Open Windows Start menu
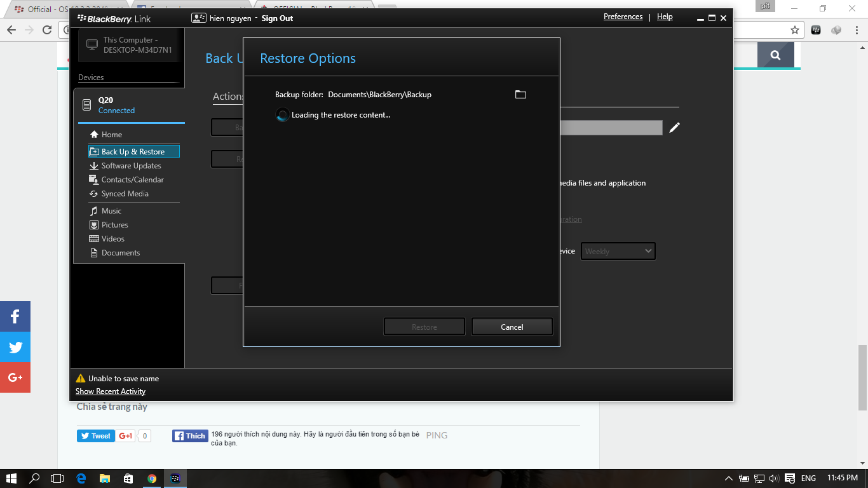The width and height of the screenshot is (868, 488). 11,478
